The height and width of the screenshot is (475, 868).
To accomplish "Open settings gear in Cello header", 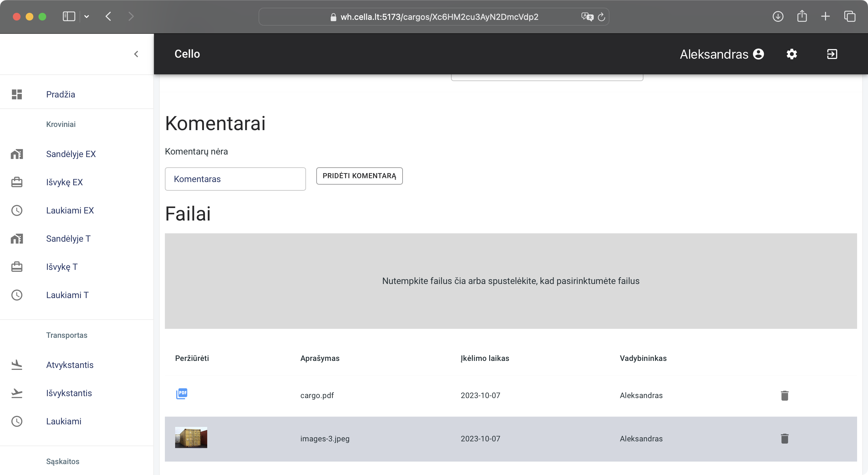I will coord(792,54).
